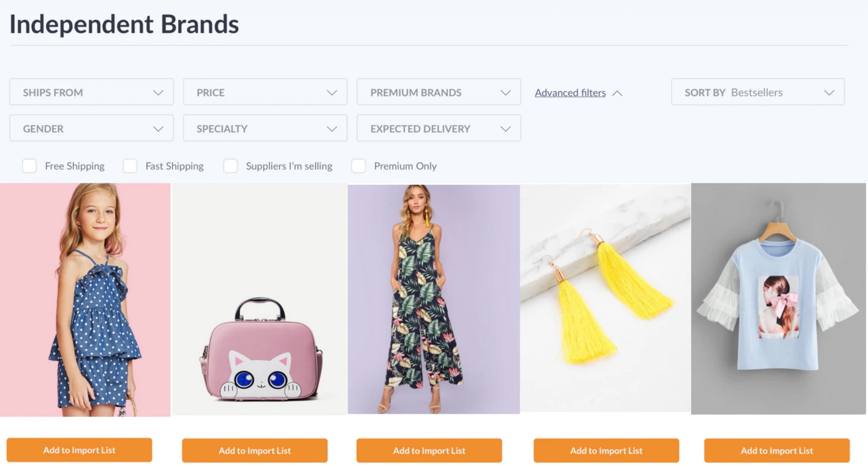Image resolution: width=868 pixels, height=471 pixels.
Task: Open the tropical print jumpsuit product
Action: pos(434,299)
